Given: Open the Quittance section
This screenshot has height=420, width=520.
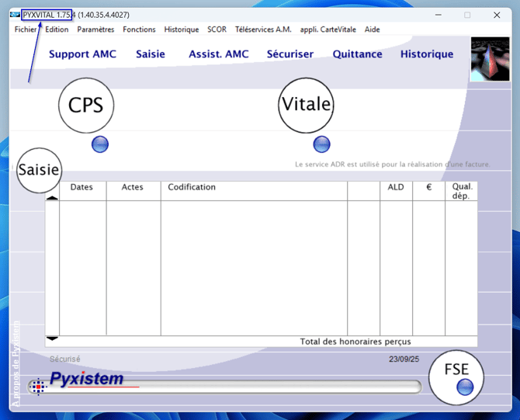Looking at the screenshot, I should (x=357, y=54).
